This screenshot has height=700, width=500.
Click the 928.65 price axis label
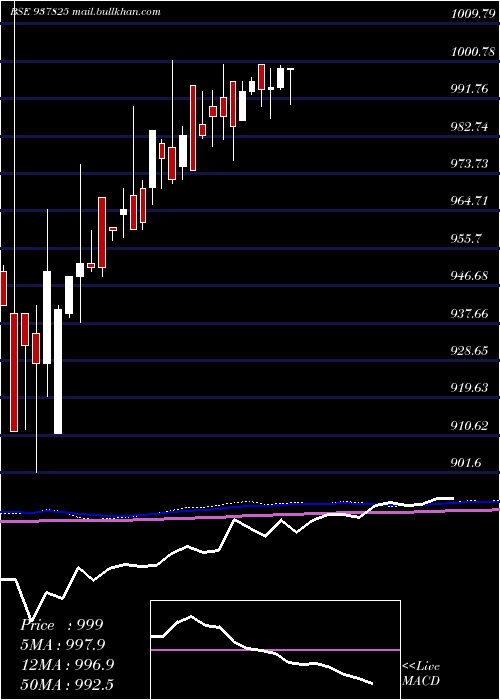point(469,351)
